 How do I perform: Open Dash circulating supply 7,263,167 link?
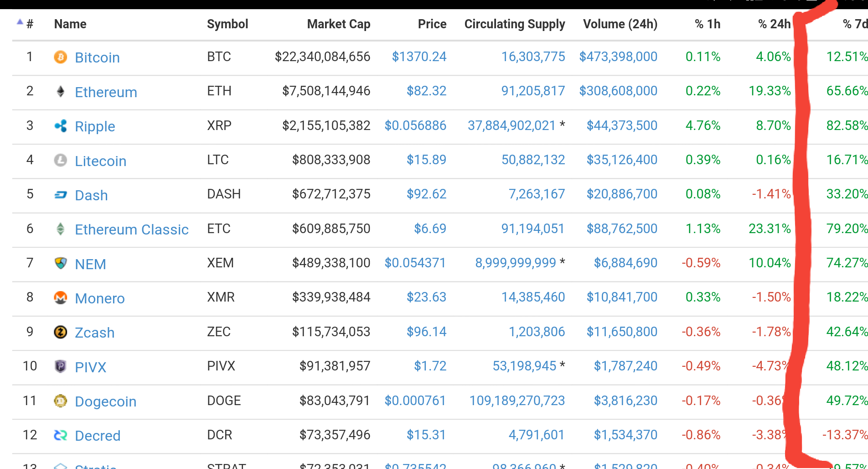pyautogui.click(x=537, y=194)
